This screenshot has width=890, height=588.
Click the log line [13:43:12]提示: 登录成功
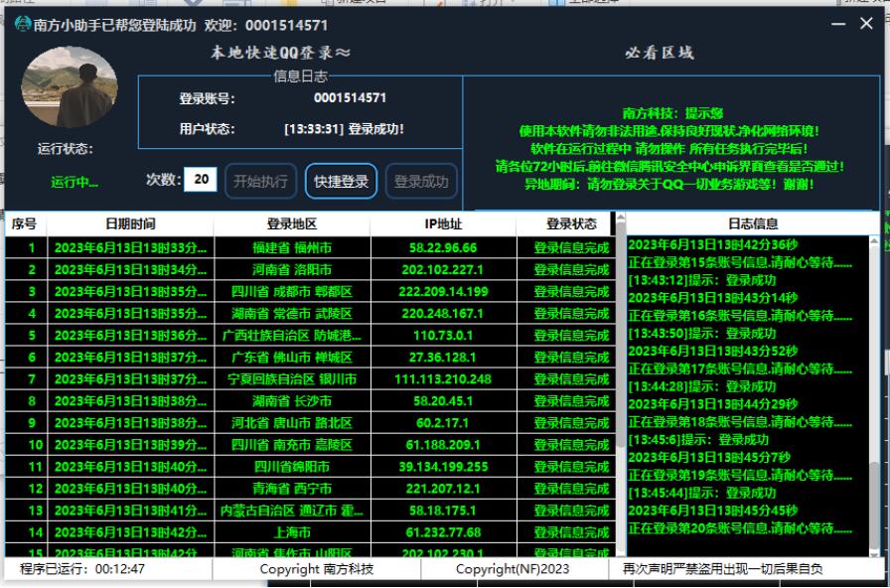tap(701, 280)
